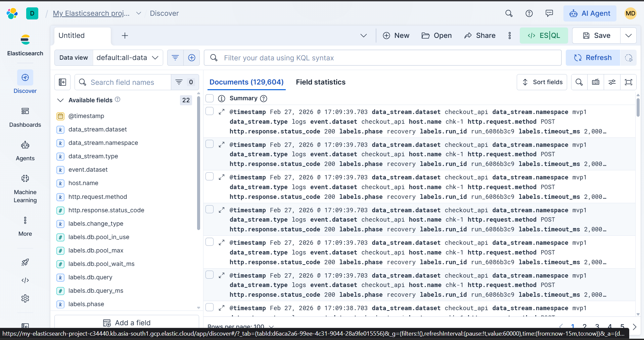Click the Elastic logo icon

(x=12, y=13)
